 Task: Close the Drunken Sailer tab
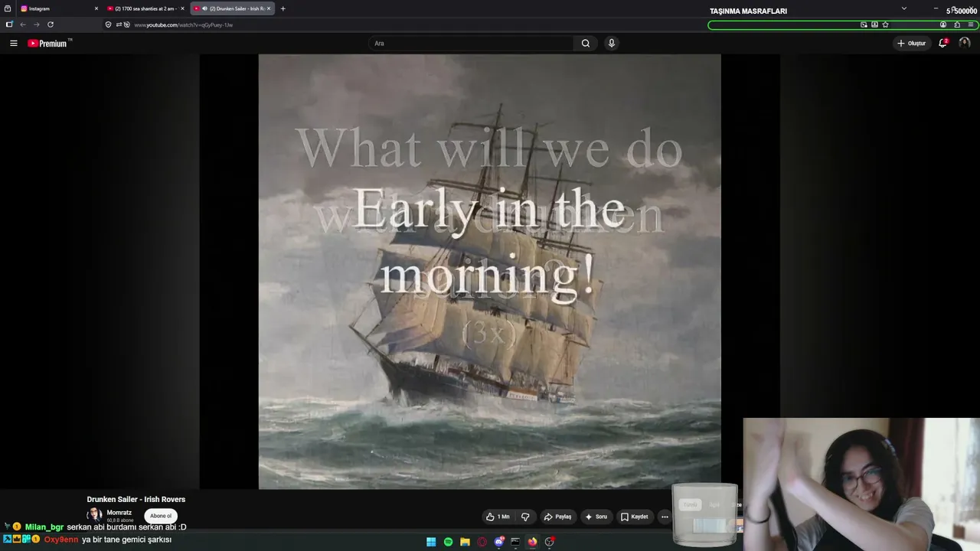click(x=269, y=8)
